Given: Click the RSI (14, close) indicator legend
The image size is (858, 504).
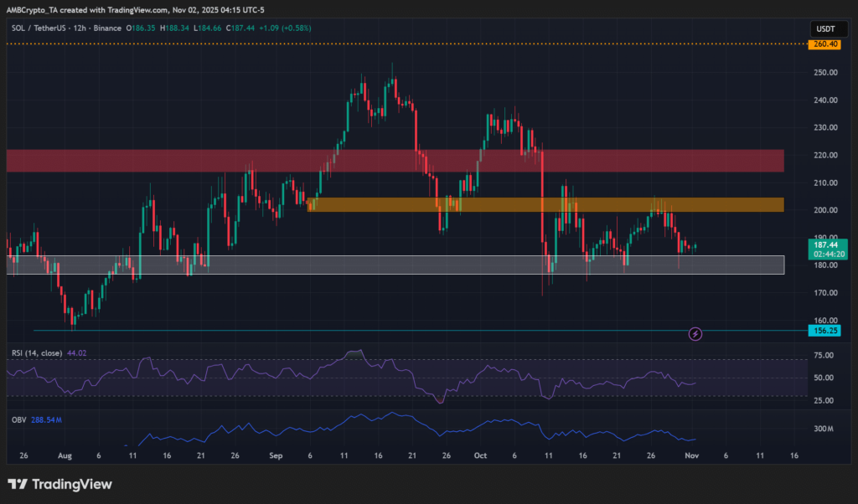Looking at the screenshot, I should pos(37,353).
